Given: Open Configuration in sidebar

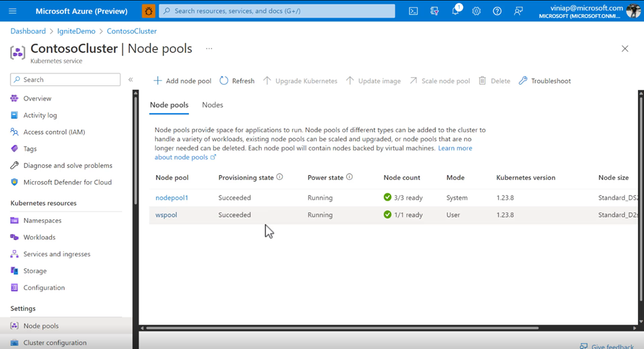Looking at the screenshot, I should tap(44, 288).
